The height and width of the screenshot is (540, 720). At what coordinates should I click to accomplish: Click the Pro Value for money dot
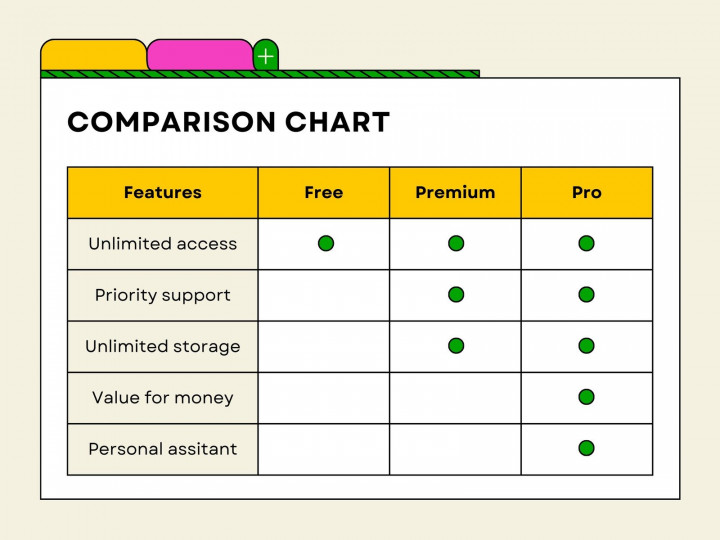coord(586,397)
